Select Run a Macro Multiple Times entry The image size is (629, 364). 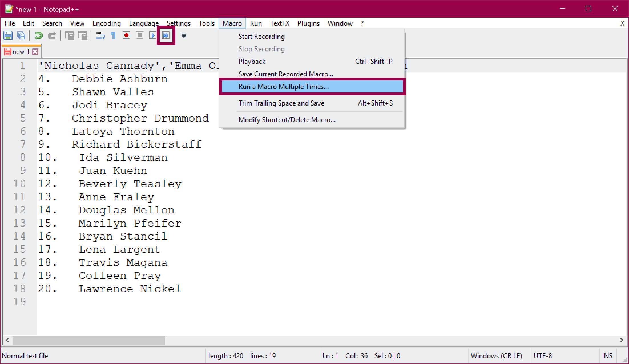pos(283,86)
